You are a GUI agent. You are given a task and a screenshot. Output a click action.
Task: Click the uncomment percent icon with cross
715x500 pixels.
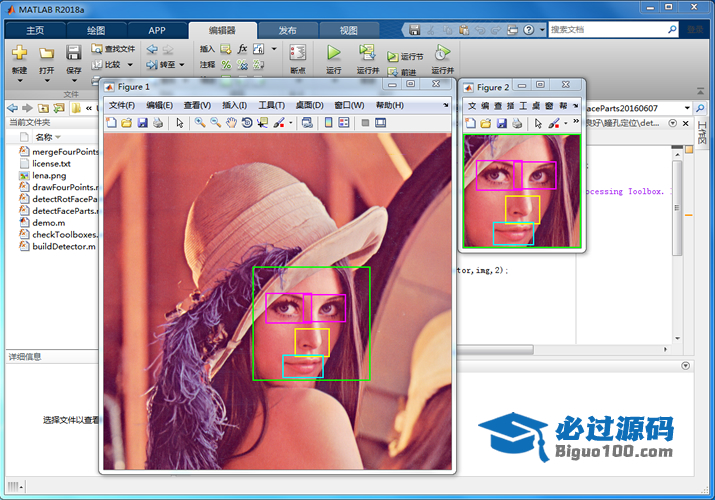(243, 65)
